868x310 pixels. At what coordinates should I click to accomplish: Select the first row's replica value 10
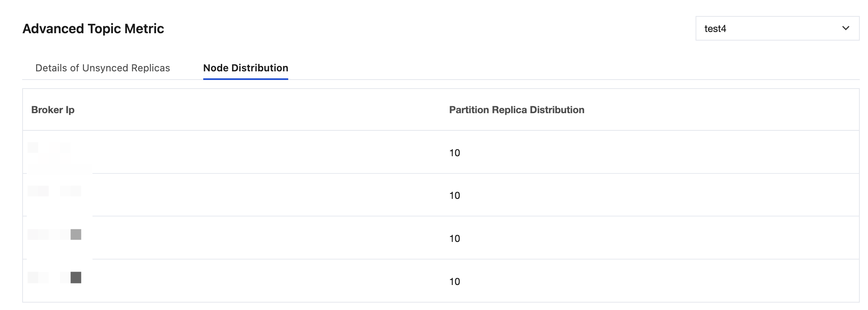tap(455, 153)
